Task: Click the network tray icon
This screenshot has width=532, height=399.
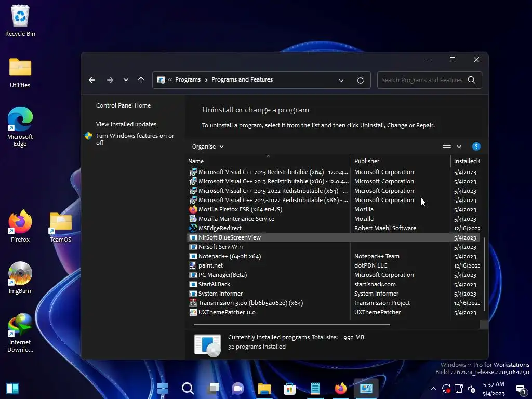Action: coord(459,389)
